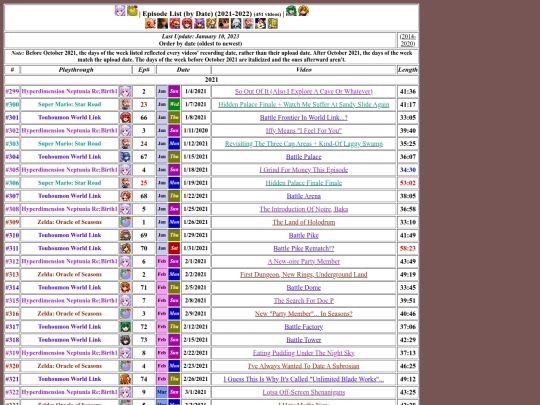Click episode number #312
This screenshot has width=540, height=405.
12,261
